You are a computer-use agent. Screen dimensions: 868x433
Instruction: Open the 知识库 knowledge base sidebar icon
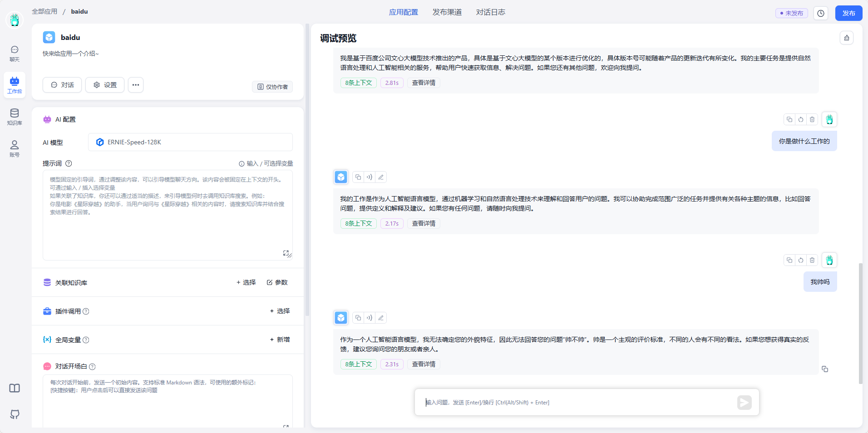pyautogui.click(x=15, y=117)
